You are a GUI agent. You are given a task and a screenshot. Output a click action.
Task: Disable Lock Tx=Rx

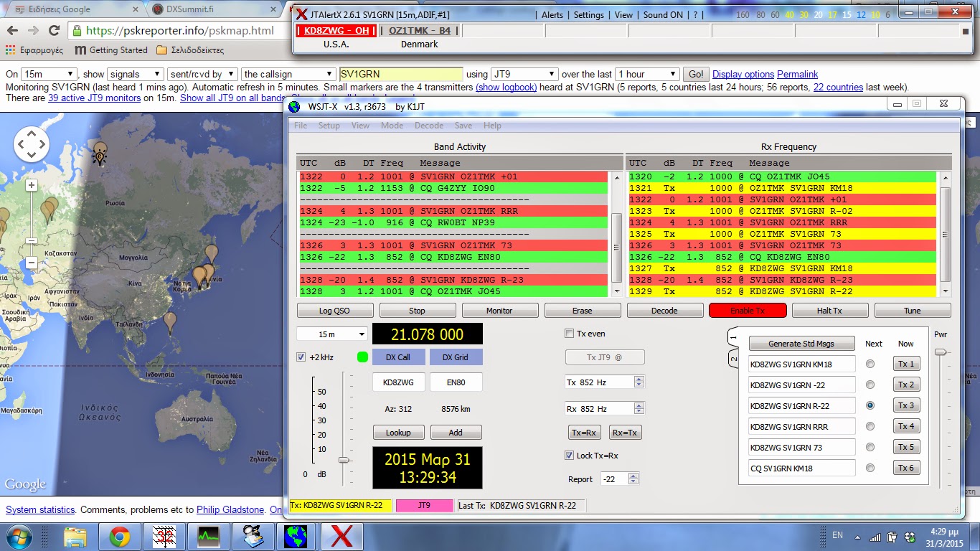tap(569, 456)
